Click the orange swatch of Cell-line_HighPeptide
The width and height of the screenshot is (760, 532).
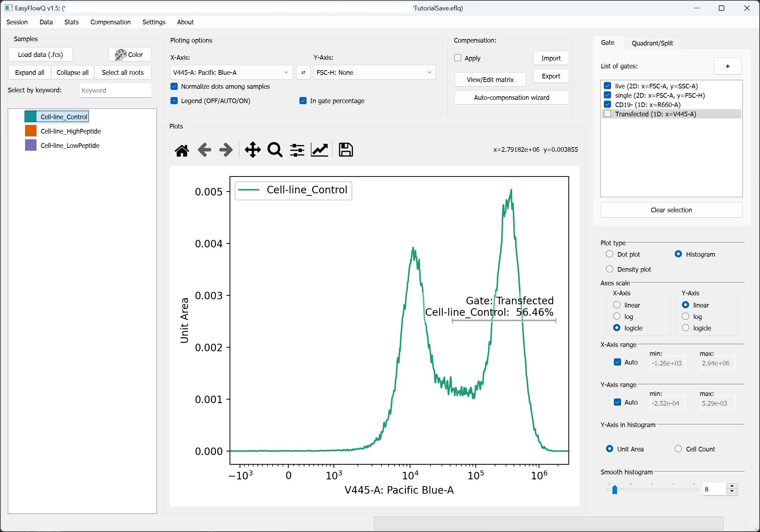[30, 131]
